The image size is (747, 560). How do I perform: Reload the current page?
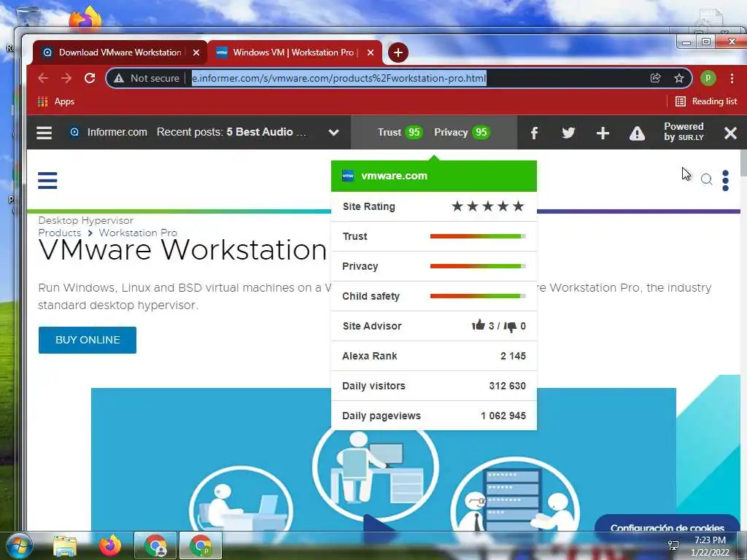[x=90, y=78]
